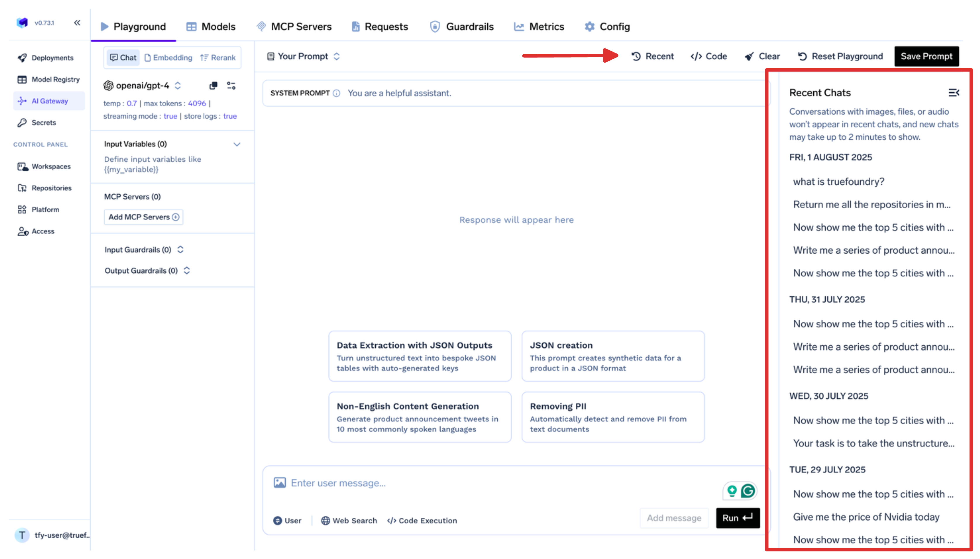Choose Non-English Content Generation template
The width and height of the screenshot is (980, 559).
click(x=420, y=417)
